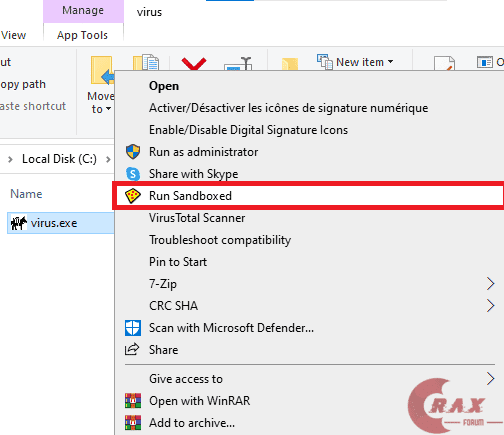Click the Sandboxie Run Sandboxed icon
Image resolution: width=504 pixels, height=435 pixels.
(x=132, y=196)
